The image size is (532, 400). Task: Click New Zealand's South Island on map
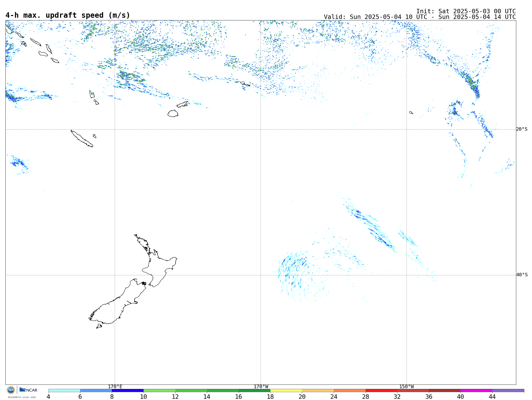click(x=116, y=305)
